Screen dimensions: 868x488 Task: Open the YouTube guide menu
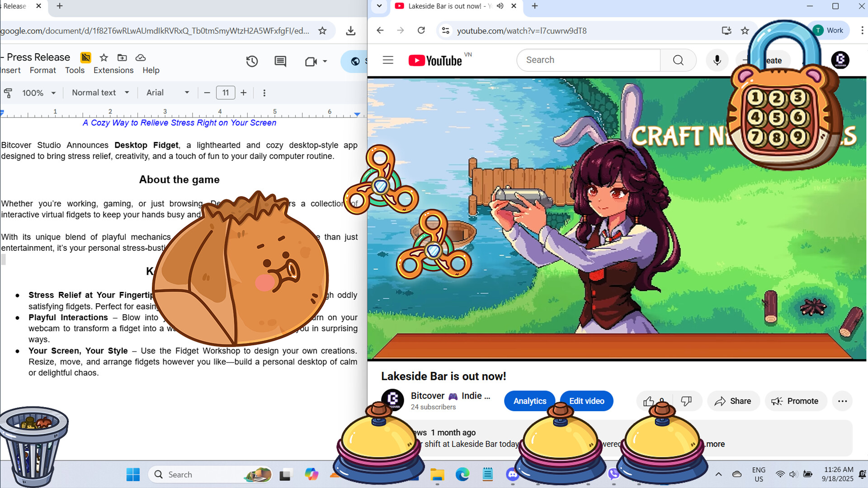click(387, 60)
